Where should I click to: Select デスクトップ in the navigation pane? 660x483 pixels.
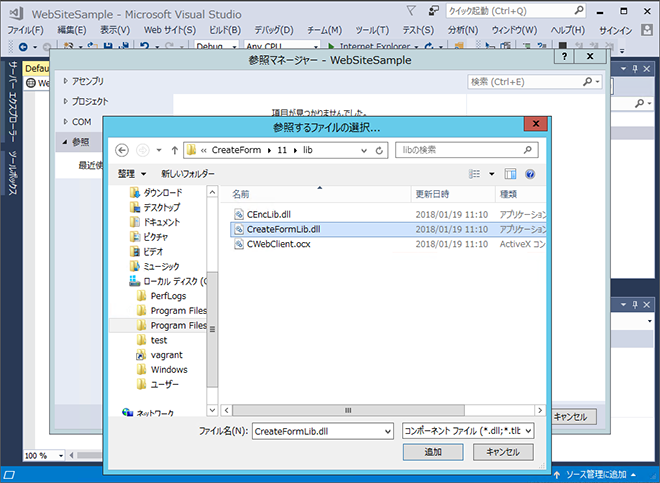click(x=162, y=207)
